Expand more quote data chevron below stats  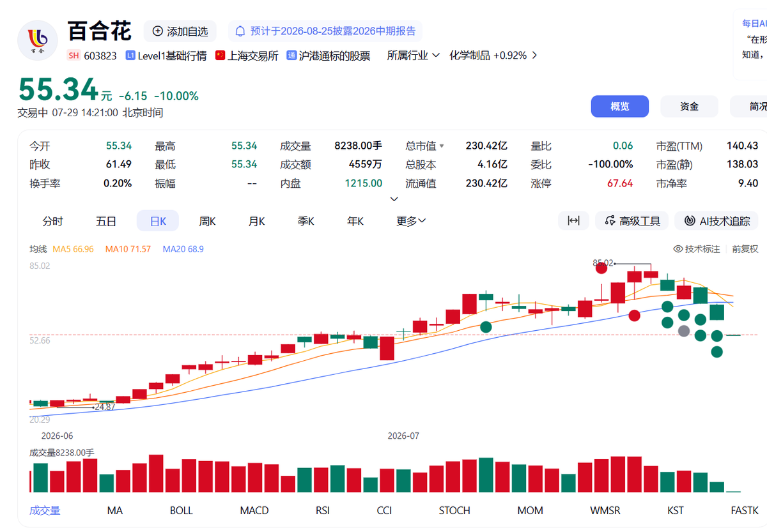(x=394, y=199)
